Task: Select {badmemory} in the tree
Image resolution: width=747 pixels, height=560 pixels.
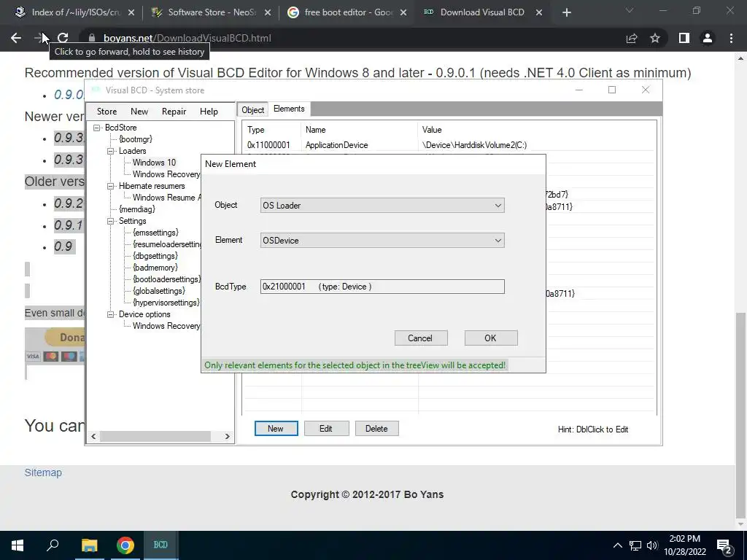Action: point(155,268)
